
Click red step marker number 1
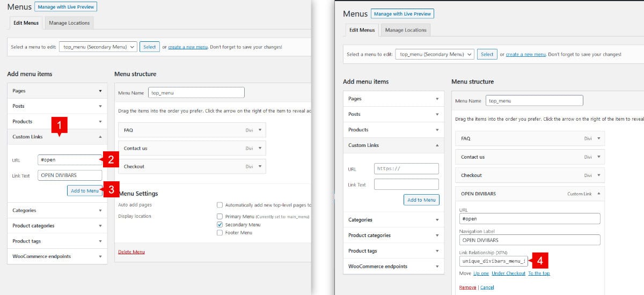coord(59,126)
